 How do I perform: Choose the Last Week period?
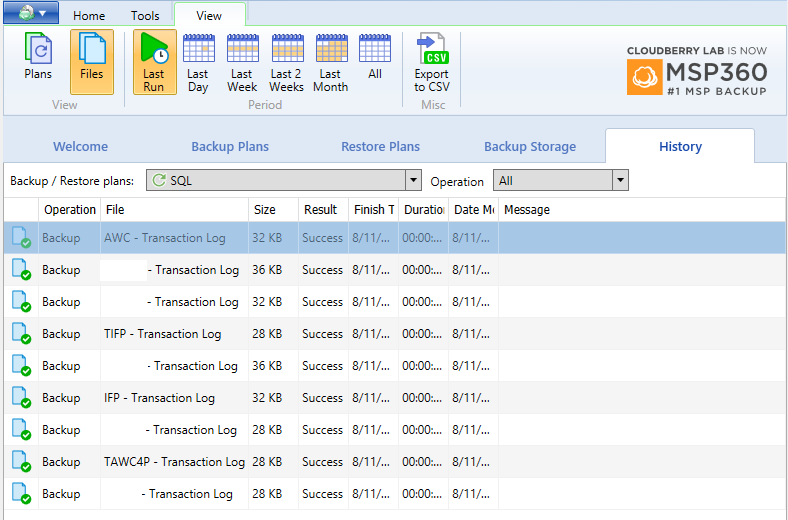coord(242,63)
